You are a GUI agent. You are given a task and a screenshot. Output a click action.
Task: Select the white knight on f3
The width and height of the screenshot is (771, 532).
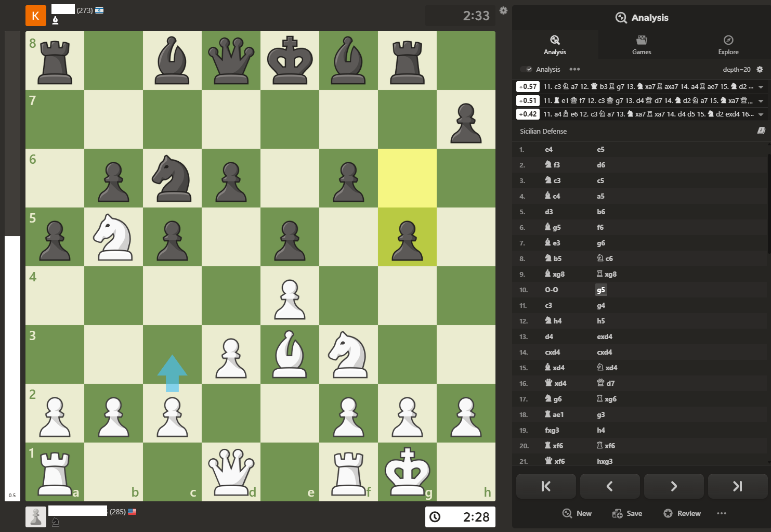[x=348, y=355]
